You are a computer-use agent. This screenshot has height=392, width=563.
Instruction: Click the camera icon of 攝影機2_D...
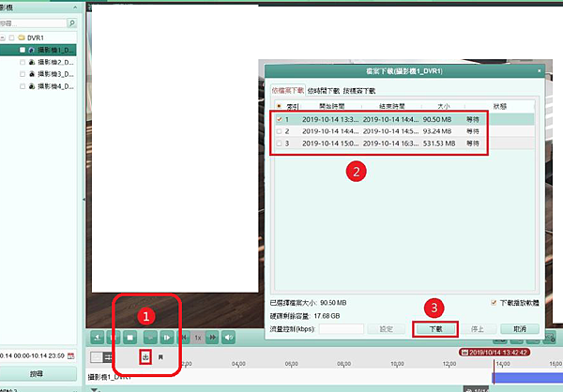pyautogui.click(x=32, y=62)
